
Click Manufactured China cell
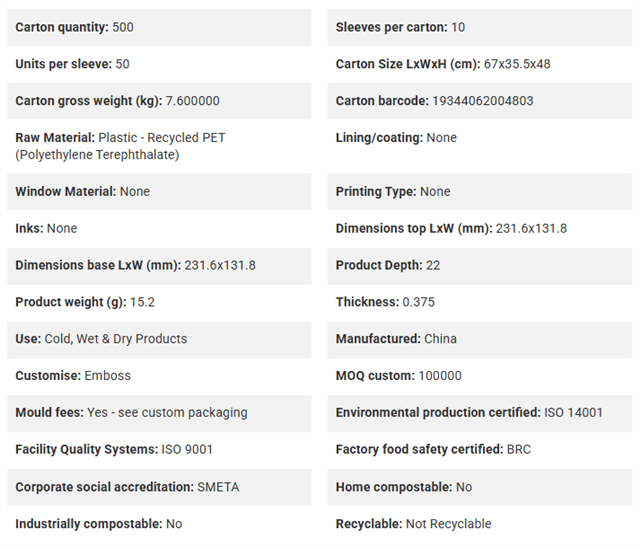tap(480, 339)
